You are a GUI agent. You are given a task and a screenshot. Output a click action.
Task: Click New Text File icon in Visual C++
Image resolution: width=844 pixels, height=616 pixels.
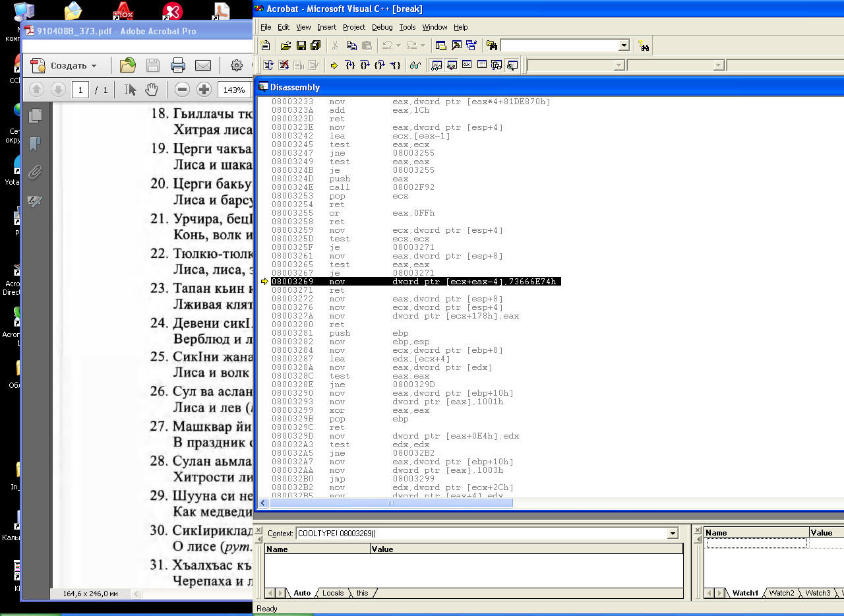[x=265, y=46]
